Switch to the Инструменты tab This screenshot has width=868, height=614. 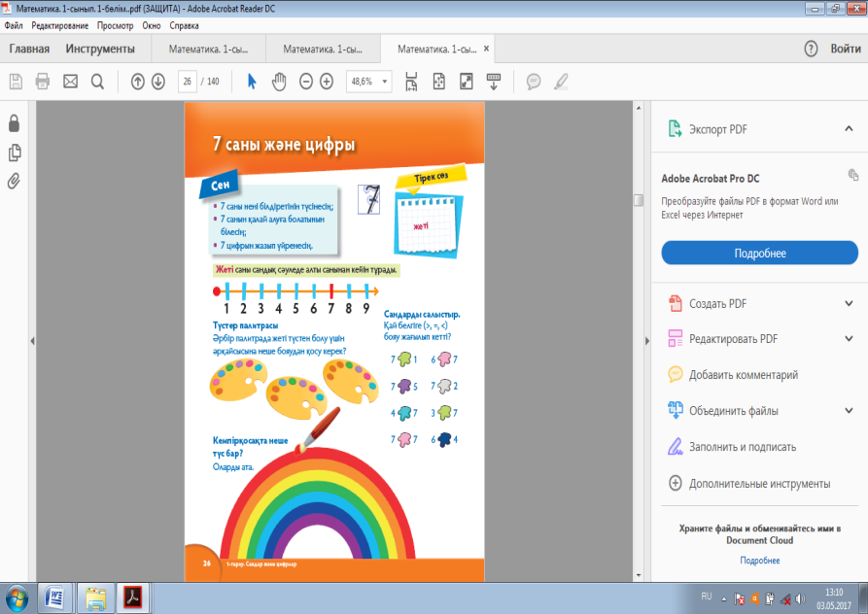tap(100, 49)
